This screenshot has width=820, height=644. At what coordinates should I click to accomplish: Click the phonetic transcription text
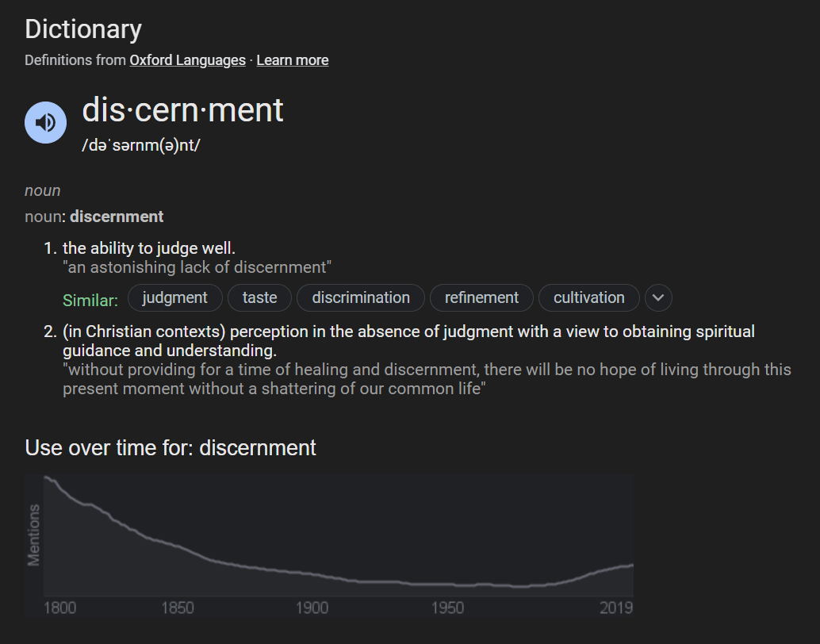coord(141,146)
